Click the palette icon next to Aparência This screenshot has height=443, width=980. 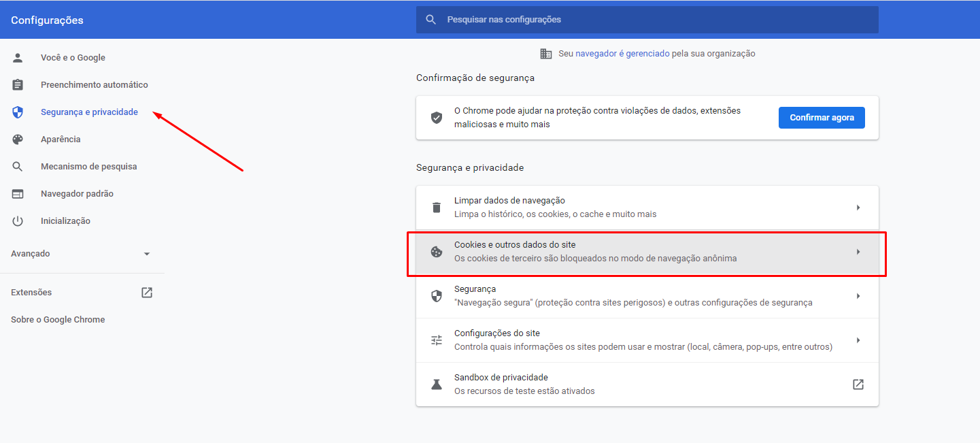point(18,140)
